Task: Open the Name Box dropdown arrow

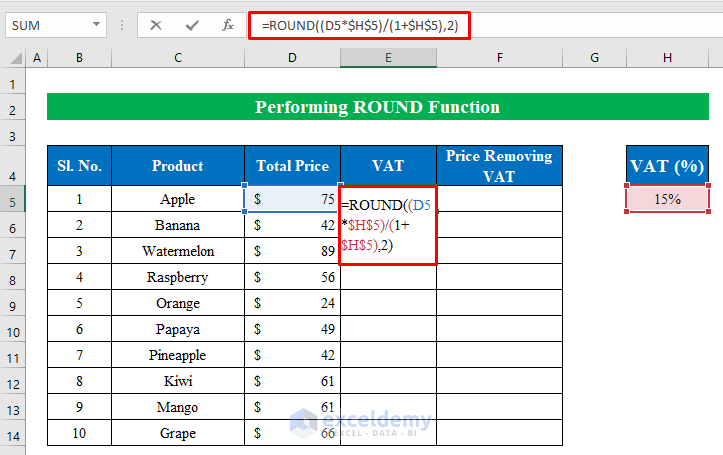Action: click(96, 25)
